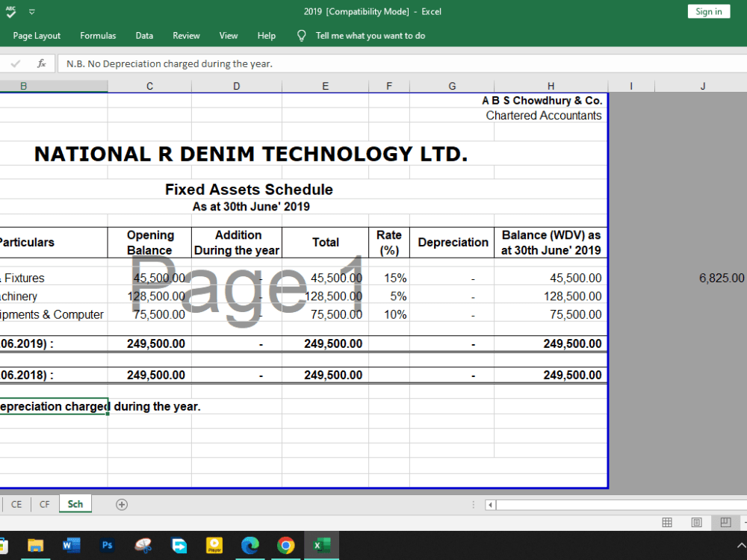This screenshot has height=560, width=747.
Task: Select column F header
Action: point(389,86)
